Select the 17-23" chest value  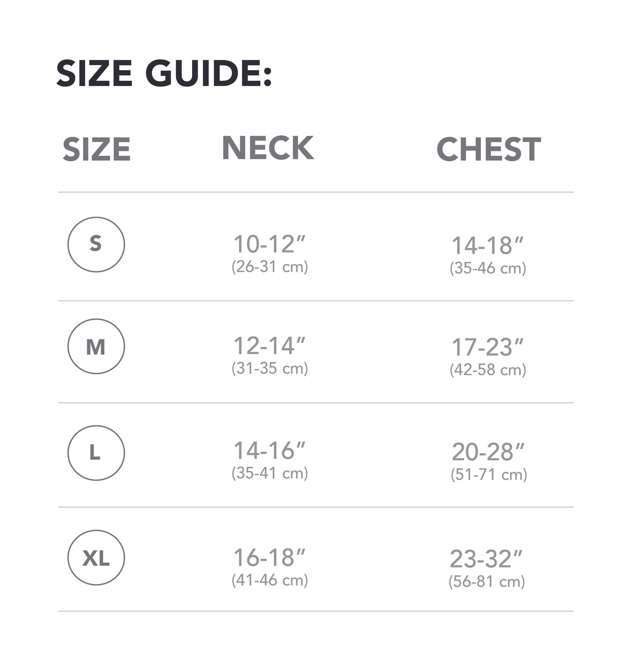coord(488,347)
